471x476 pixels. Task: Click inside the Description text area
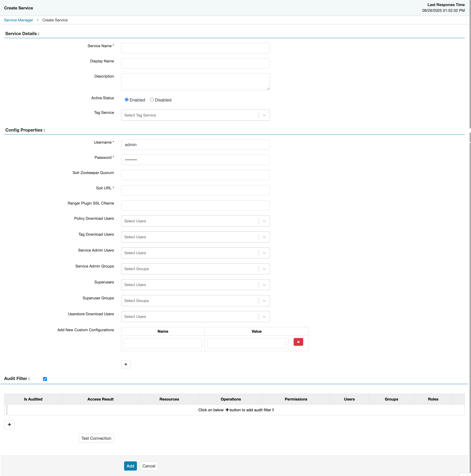[195, 81]
